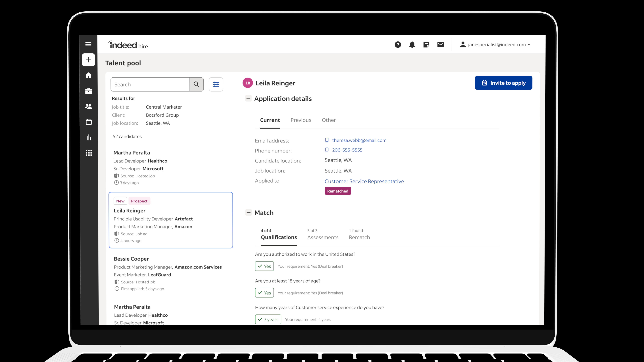Viewport: 644px width, 362px height.
Task: Go to Home via the house icon
Action: (89, 75)
